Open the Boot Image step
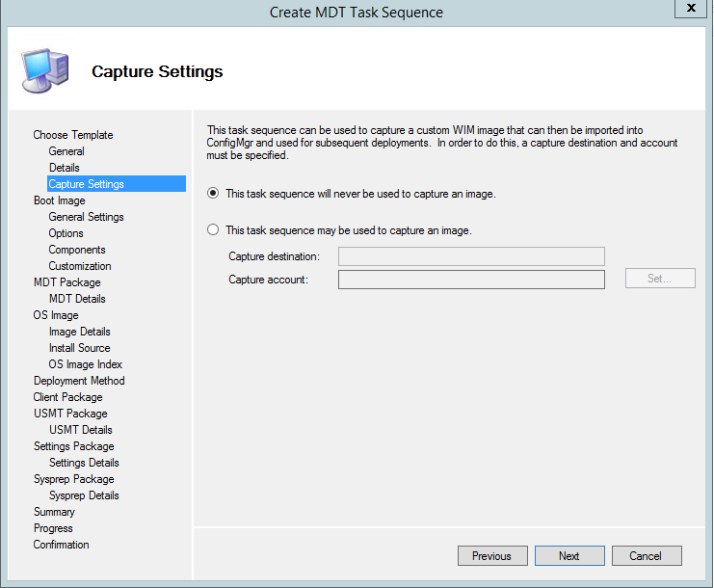 59,200
